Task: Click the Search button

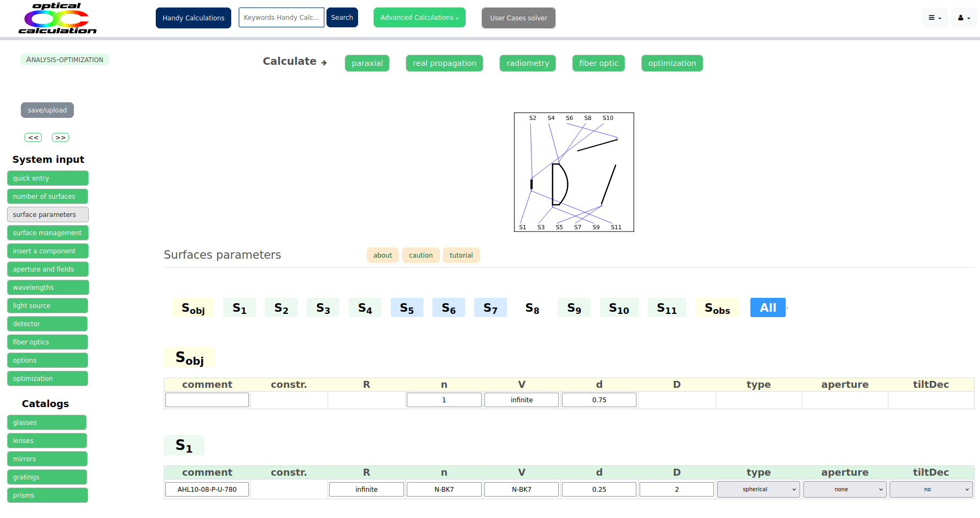Action: pos(342,17)
